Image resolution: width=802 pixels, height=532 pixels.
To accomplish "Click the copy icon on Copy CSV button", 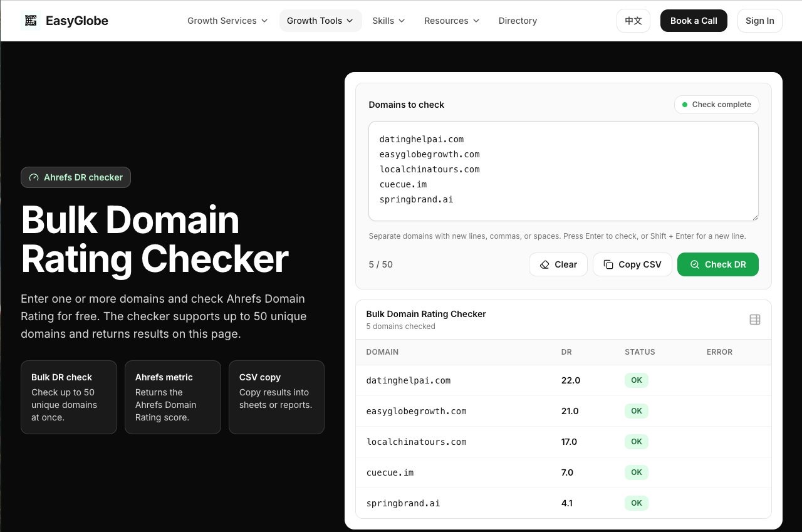I will (x=608, y=264).
